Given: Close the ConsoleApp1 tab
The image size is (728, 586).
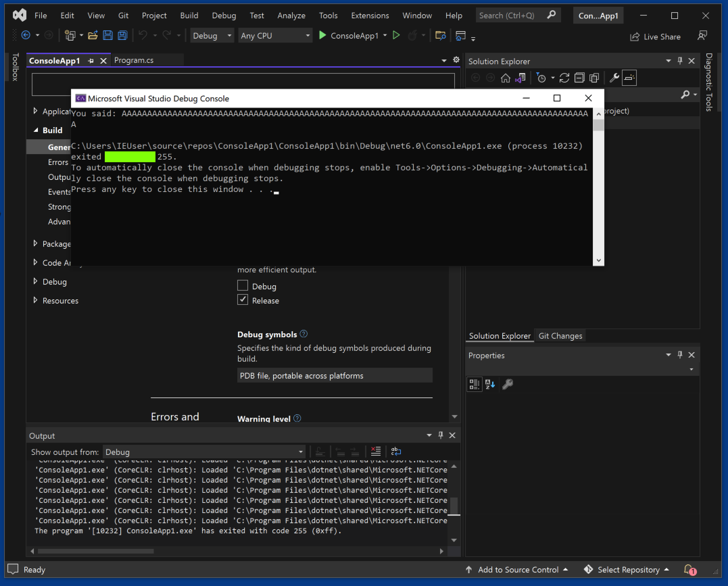Looking at the screenshot, I should tap(103, 61).
